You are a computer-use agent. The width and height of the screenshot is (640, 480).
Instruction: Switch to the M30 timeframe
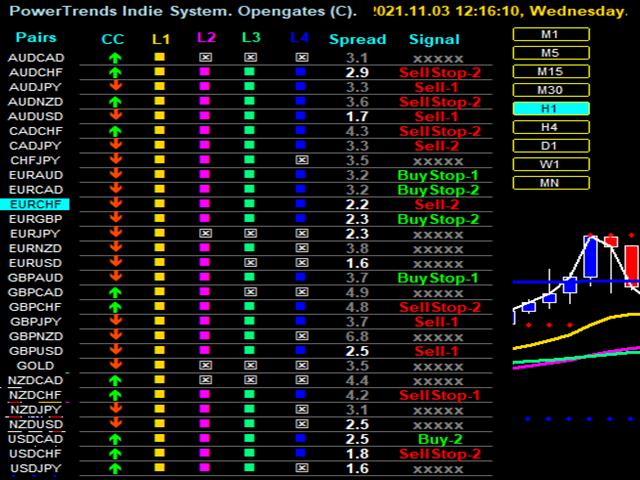pos(551,90)
